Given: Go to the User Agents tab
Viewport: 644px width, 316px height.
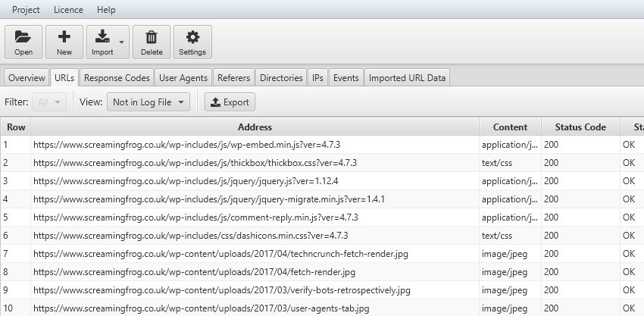Looking at the screenshot, I should 183,78.
